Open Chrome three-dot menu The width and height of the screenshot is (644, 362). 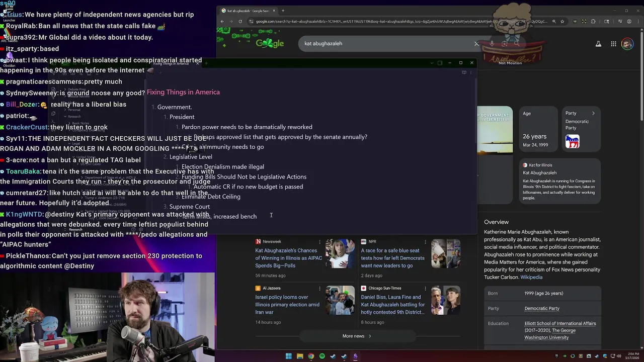coord(637,22)
